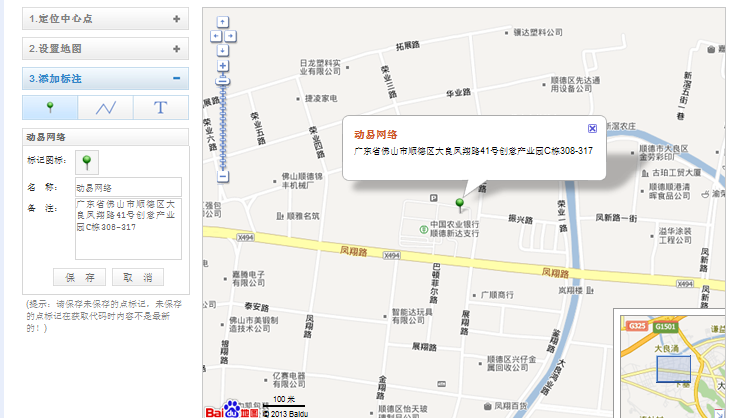
Task: Click the 备注 remarks text area
Action: click(x=128, y=229)
